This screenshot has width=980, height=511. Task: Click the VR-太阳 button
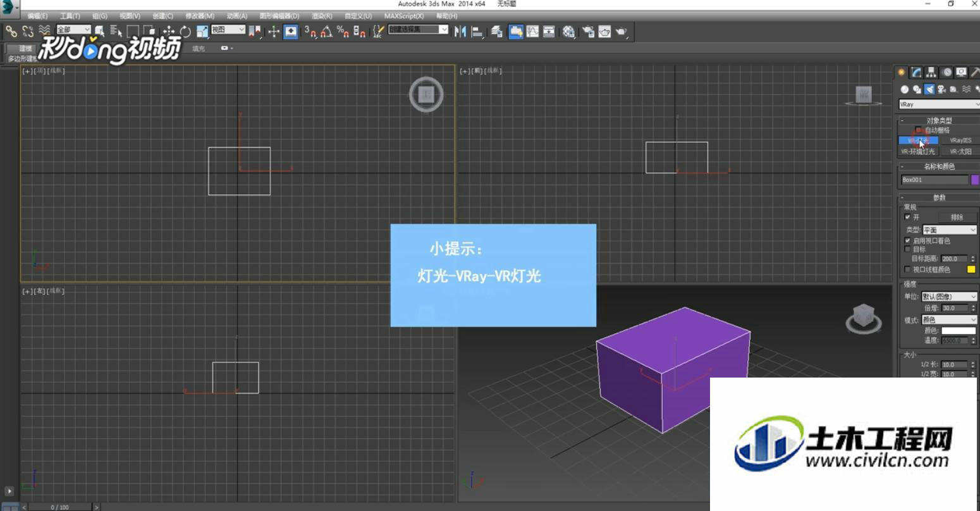pos(960,152)
